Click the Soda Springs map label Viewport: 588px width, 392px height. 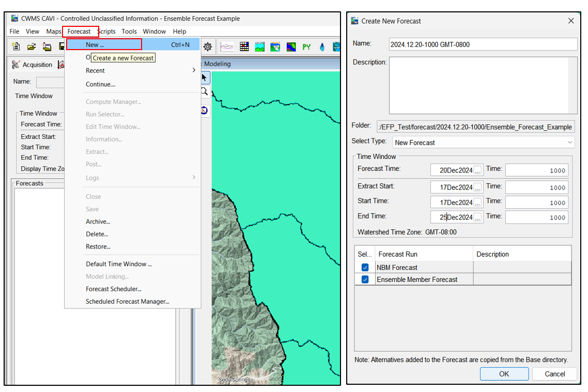[x=235, y=380]
